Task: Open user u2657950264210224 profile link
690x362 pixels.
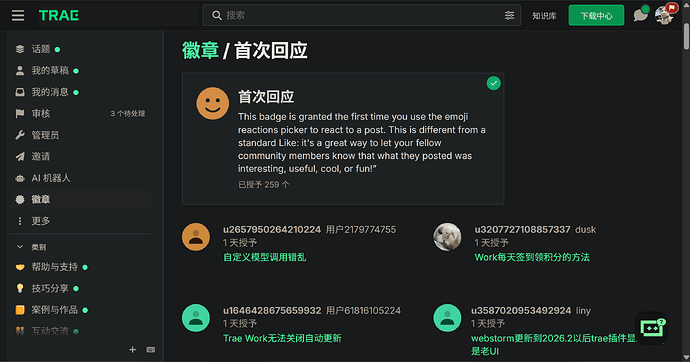Action: click(272, 230)
